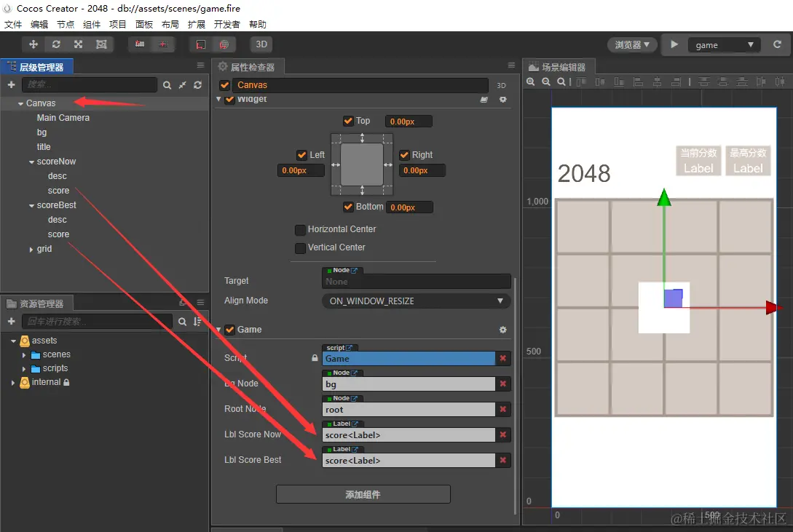The width and height of the screenshot is (793, 532).
Task: Click the assets sort icon
Action: [197, 322]
